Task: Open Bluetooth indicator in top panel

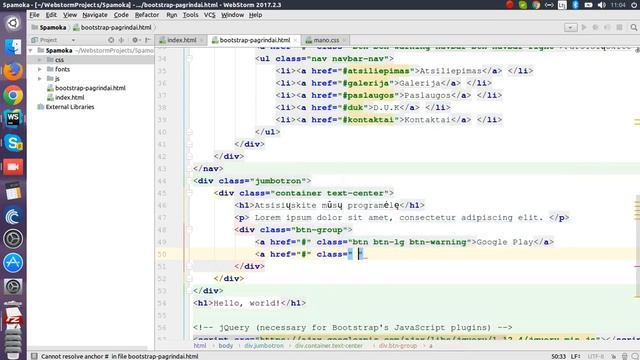Action: (575, 5)
